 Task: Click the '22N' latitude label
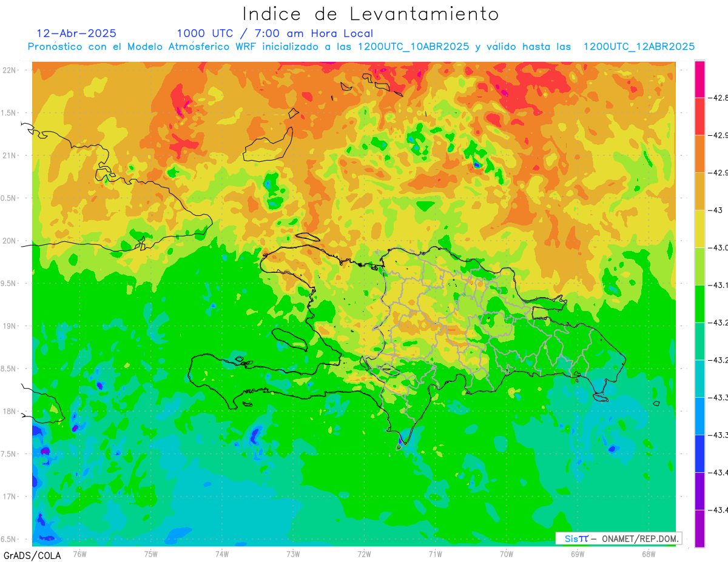click(x=10, y=70)
